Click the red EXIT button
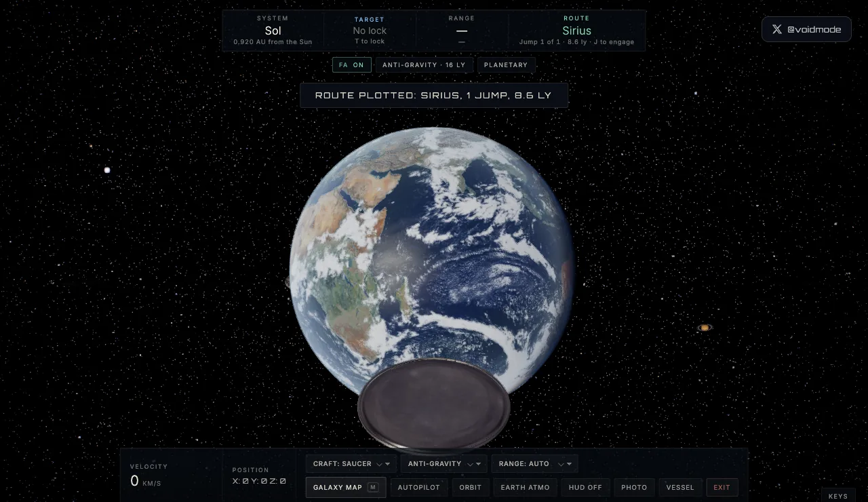 click(722, 487)
